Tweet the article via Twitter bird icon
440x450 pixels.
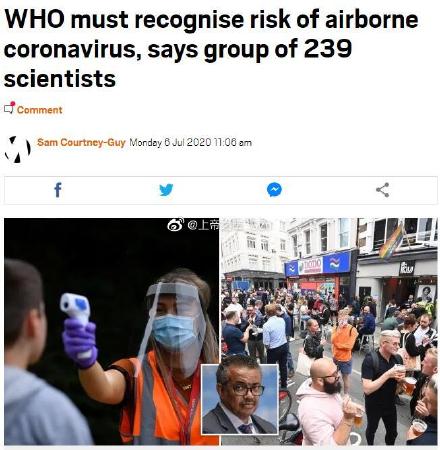coord(166,190)
